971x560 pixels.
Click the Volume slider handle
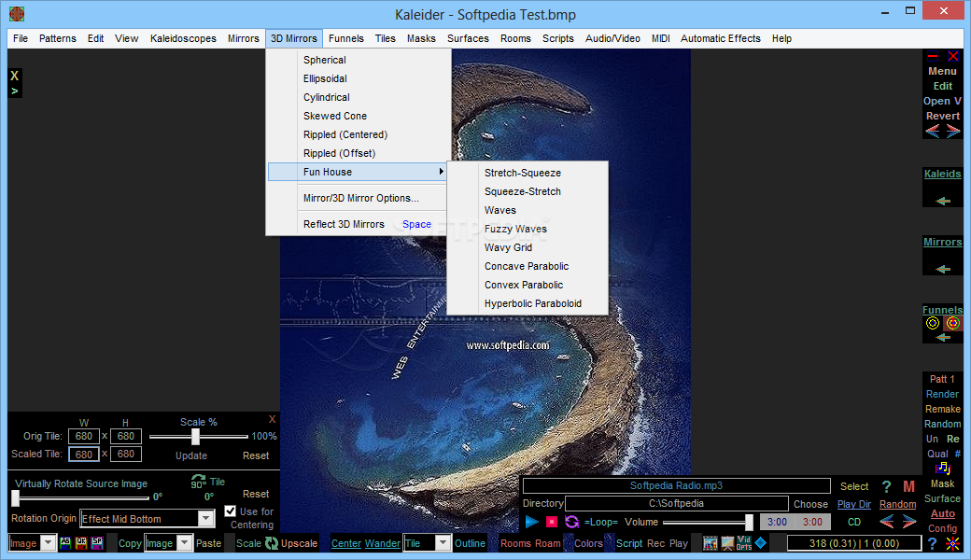tap(749, 523)
